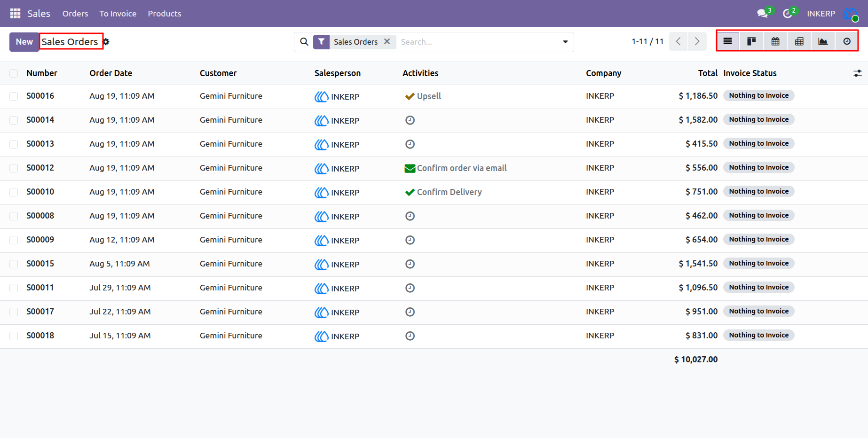Viewport: 868px width, 438px height.
Task: Click the clock activity icon for S00014
Action: click(x=410, y=120)
